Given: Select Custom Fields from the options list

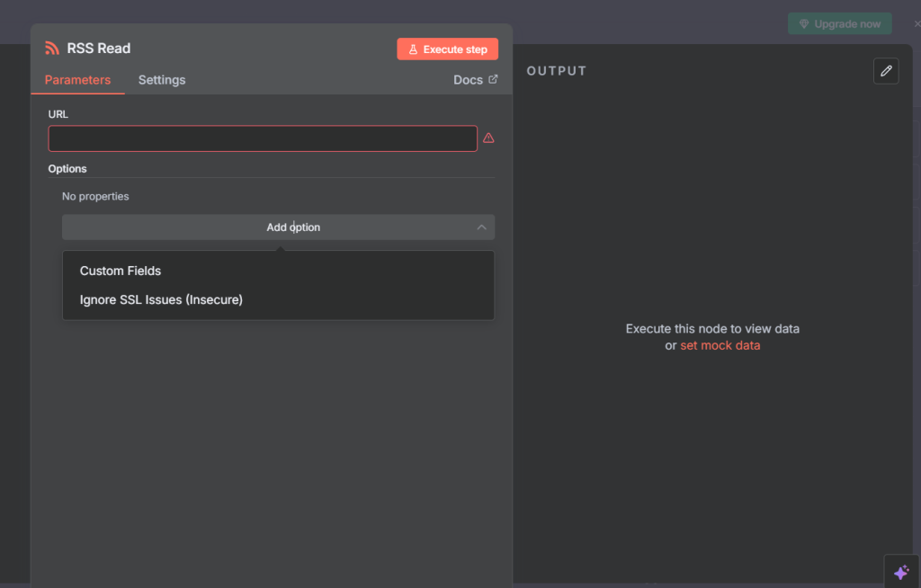Looking at the screenshot, I should tap(121, 271).
